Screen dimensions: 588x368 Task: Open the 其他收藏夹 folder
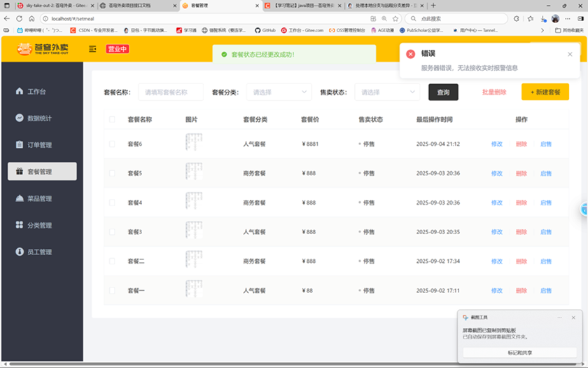point(569,30)
